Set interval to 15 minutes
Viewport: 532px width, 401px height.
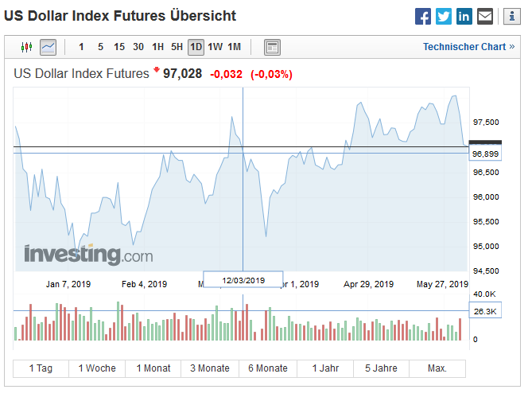pos(119,47)
